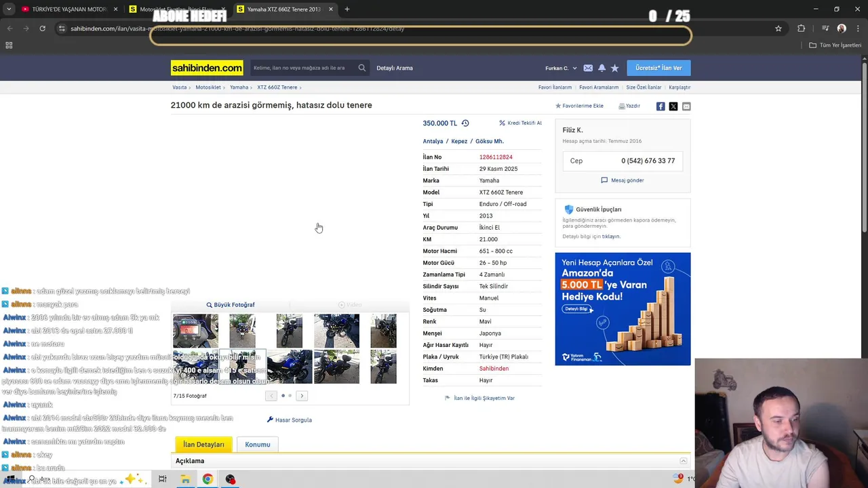
Task: Click Karşılaştır compare link
Action: click(679, 87)
